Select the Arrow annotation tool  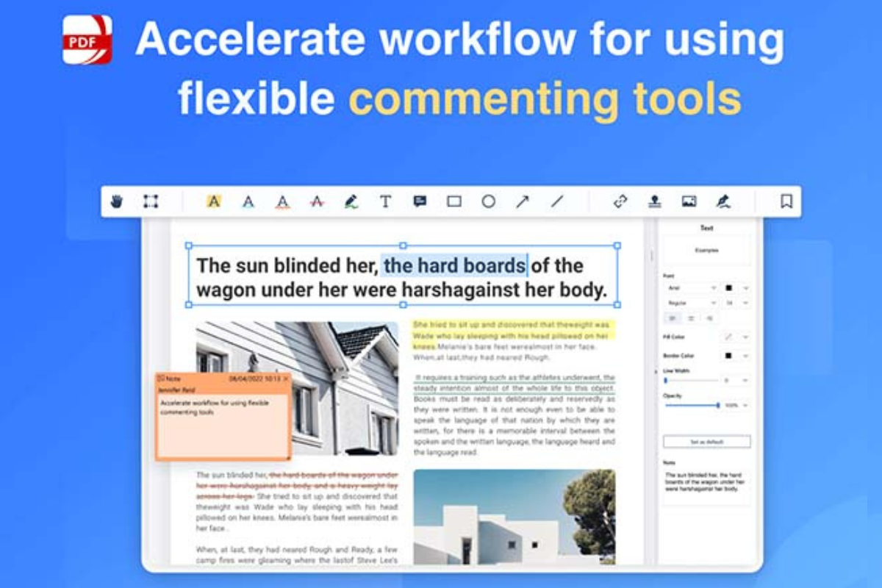pos(523,201)
